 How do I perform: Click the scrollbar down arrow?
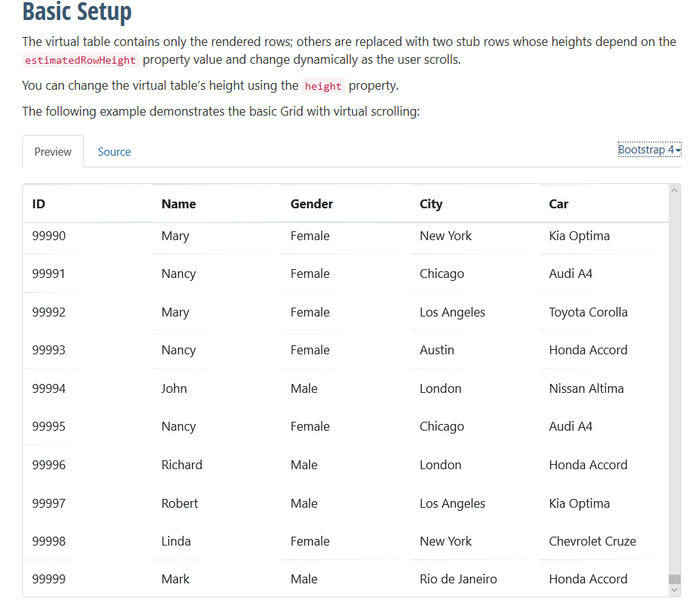675,590
